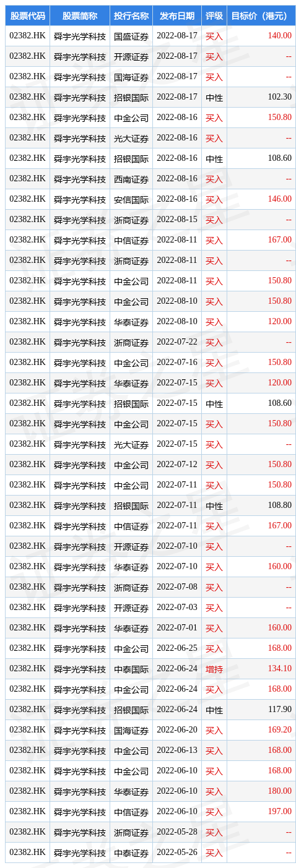
Task: Click the 评级 column header
Action: pyautogui.click(x=214, y=15)
